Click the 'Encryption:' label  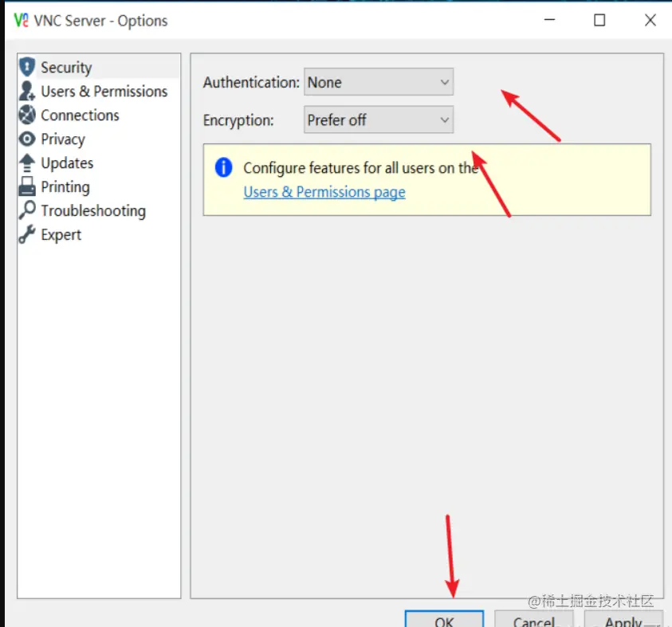[x=238, y=120]
